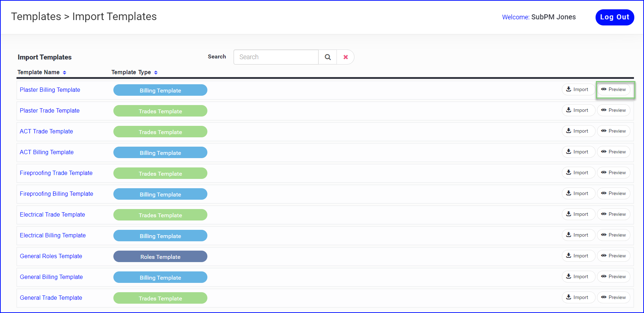Preview the Fireproofing Trade Template
The height and width of the screenshot is (313, 644).
point(614,173)
